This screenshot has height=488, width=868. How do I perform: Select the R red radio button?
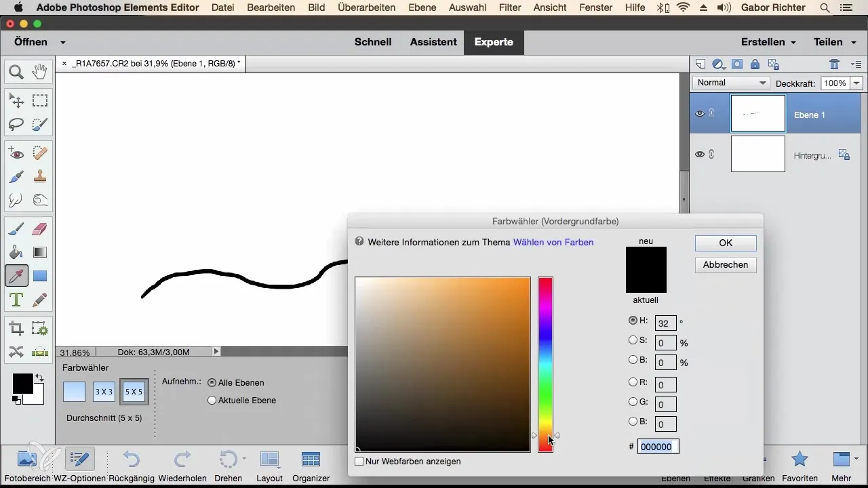pyautogui.click(x=633, y=382)
